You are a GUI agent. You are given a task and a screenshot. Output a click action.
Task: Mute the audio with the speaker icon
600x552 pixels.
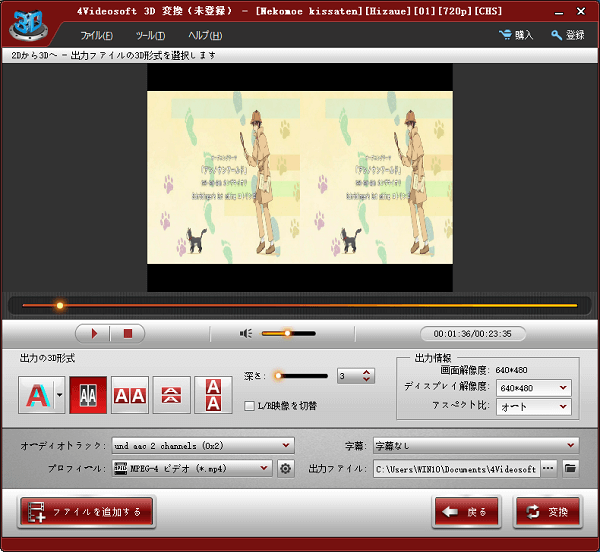[x=246, y=334]
